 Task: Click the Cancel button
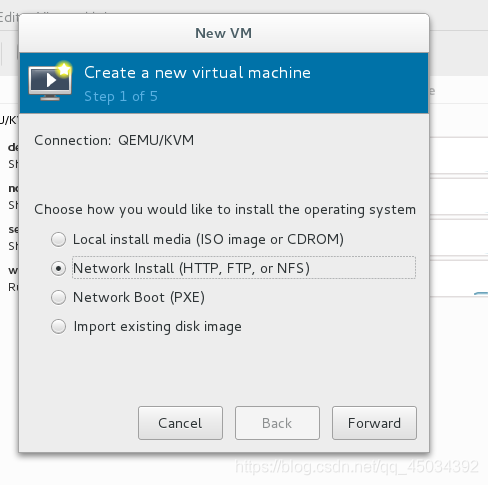(180, 423)
